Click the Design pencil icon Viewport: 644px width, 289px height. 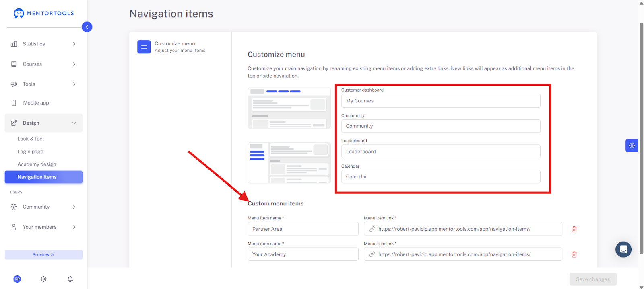click(x=14, y=123)
